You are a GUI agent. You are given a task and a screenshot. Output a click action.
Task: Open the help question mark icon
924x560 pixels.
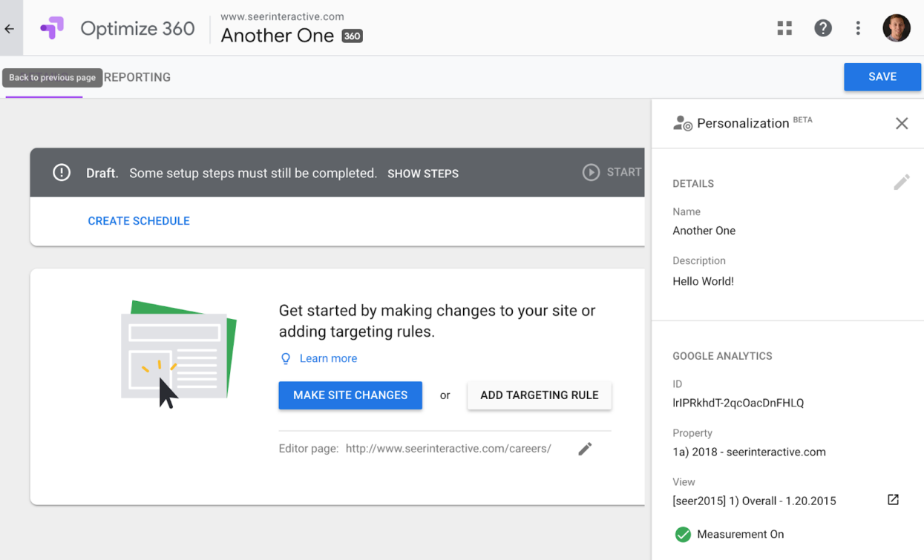point(822,28)
